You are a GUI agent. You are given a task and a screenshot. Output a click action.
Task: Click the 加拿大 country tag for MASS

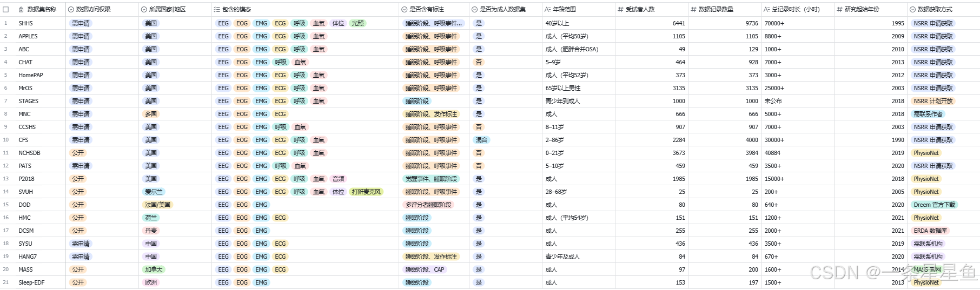154,269
